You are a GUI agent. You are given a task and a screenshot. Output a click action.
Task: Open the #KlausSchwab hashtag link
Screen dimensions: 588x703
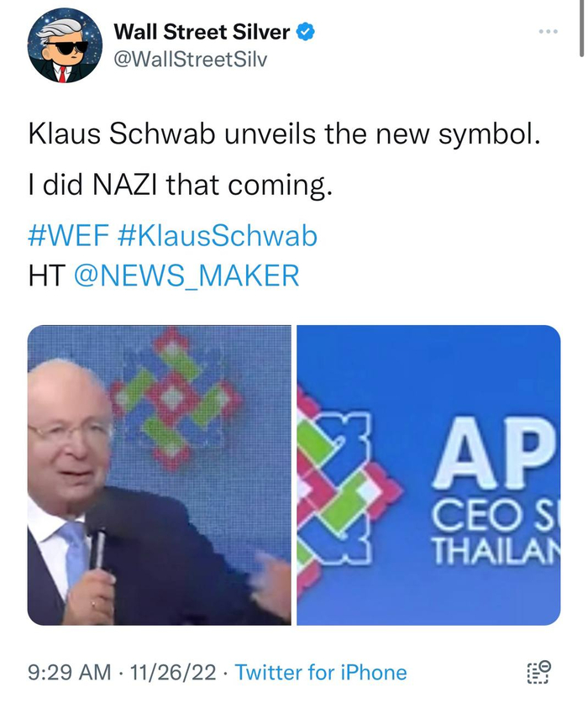point(218,236)
